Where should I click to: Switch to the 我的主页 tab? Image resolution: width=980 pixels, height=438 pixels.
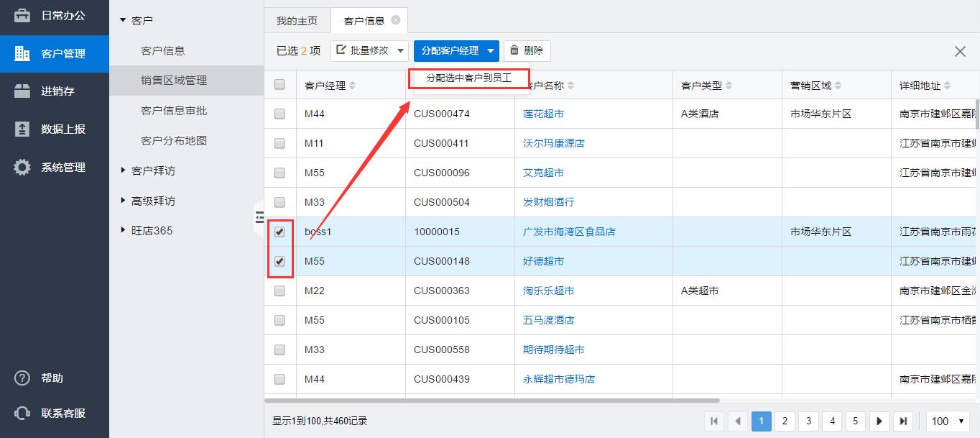click(297, 21)
